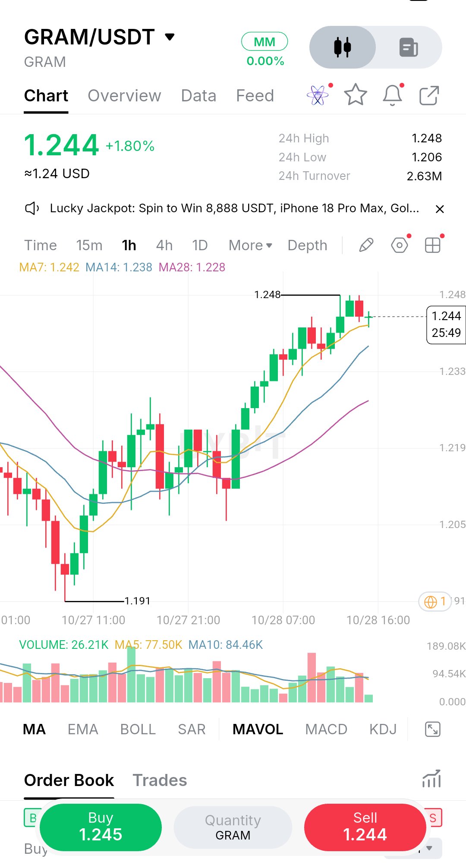Open the Lucky Jackpot announcement text
Image resolution: width=466 pixels, height=868 pixels.
coord(234,208)
